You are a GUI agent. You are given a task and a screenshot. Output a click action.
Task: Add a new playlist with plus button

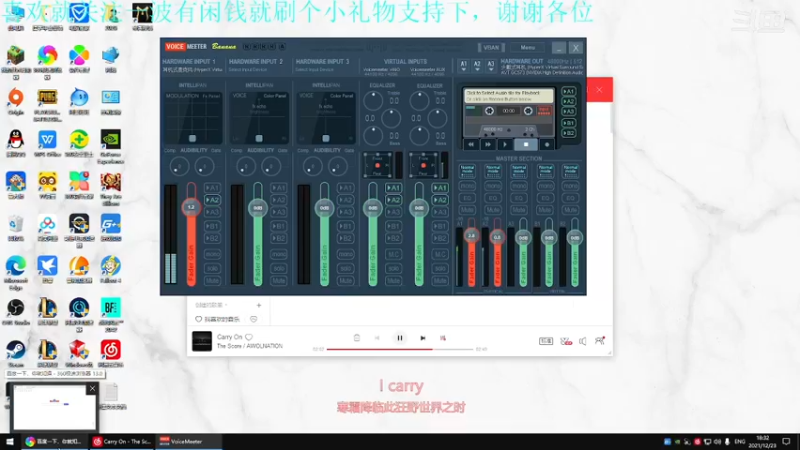(x=259, y=305)
